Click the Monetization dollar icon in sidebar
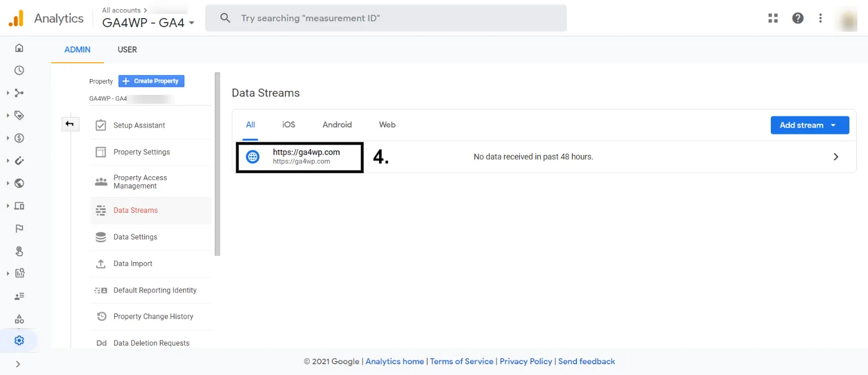 [19, 138]
